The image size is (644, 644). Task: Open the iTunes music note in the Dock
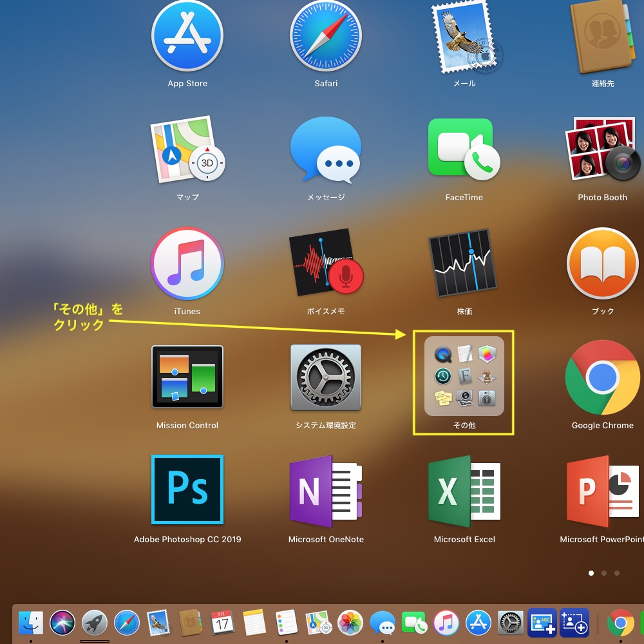click(x=446, y=623)
